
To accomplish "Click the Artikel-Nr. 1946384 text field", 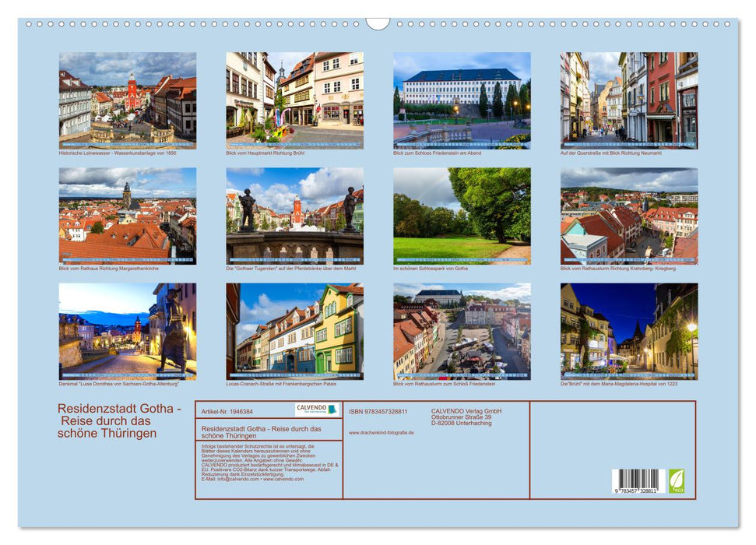I will point(227,412).
